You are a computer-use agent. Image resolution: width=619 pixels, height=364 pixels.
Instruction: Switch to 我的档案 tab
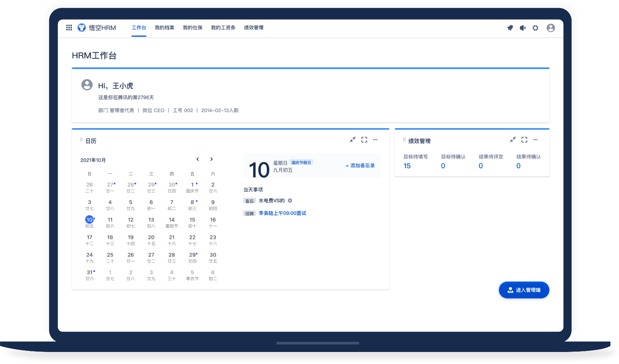tap(164, 28)
